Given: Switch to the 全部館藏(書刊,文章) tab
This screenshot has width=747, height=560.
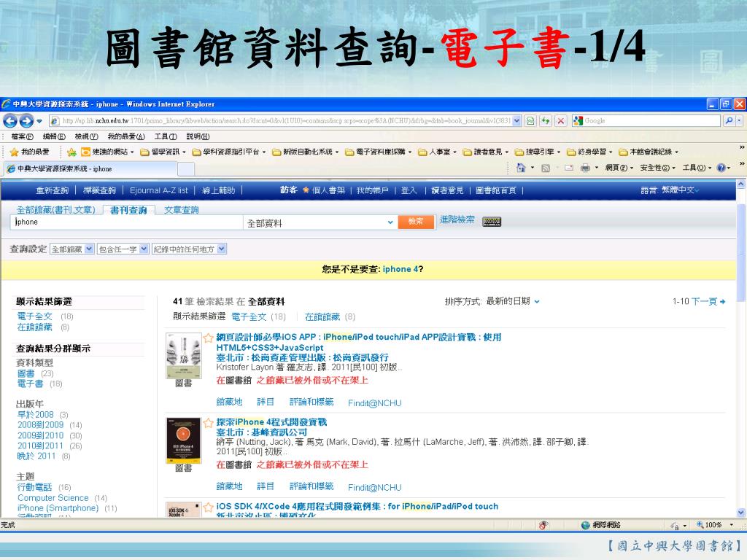Looking at the screenshot, I should click(55, 210).
